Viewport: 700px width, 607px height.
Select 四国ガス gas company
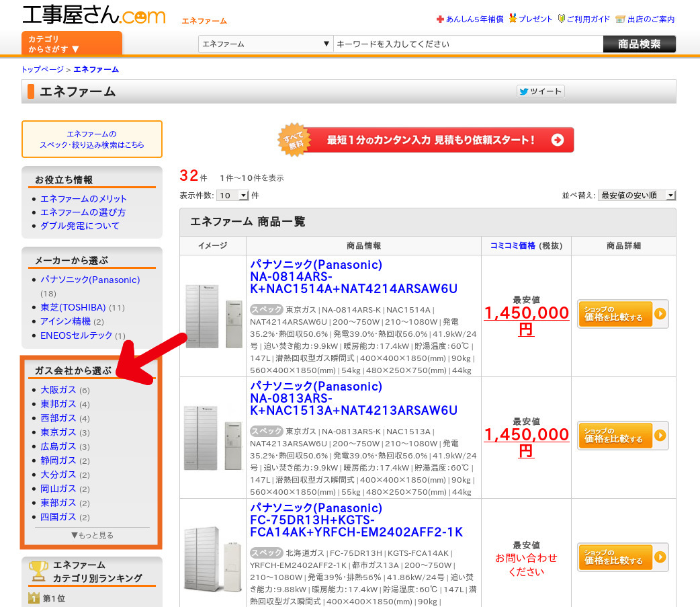(58, 517)
